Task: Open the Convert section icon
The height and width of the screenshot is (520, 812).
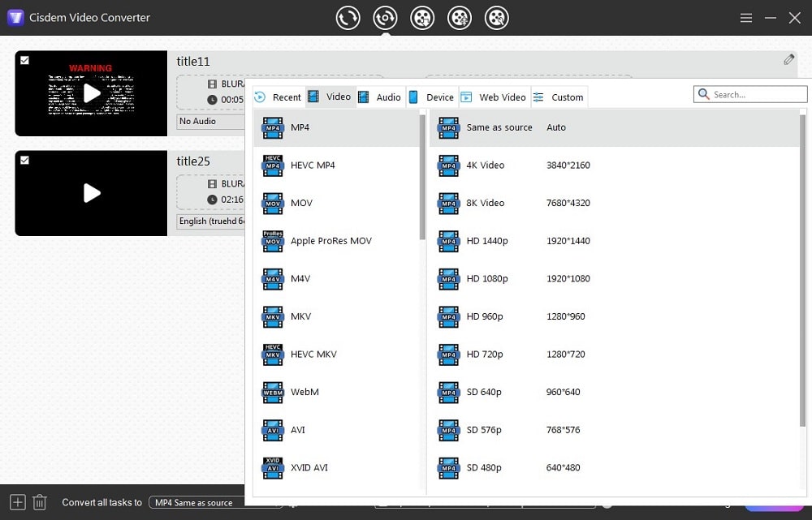Action: click(348, 17)
